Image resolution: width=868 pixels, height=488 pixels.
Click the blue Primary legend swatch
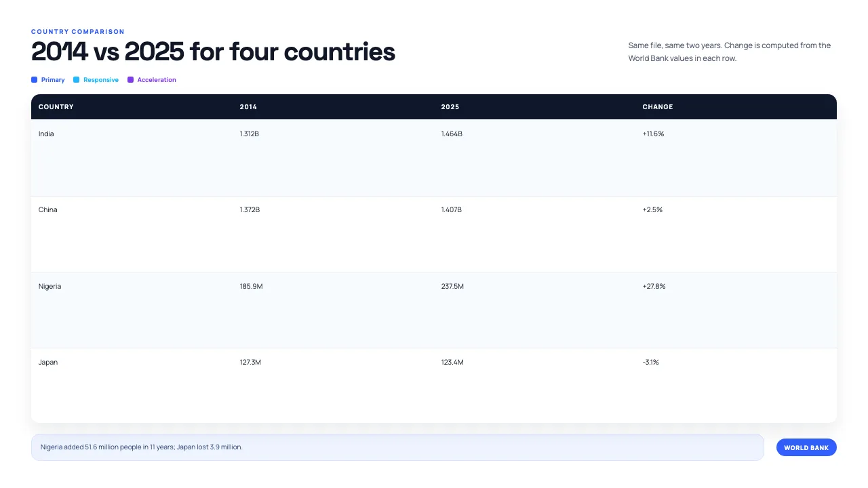(35, 80)
